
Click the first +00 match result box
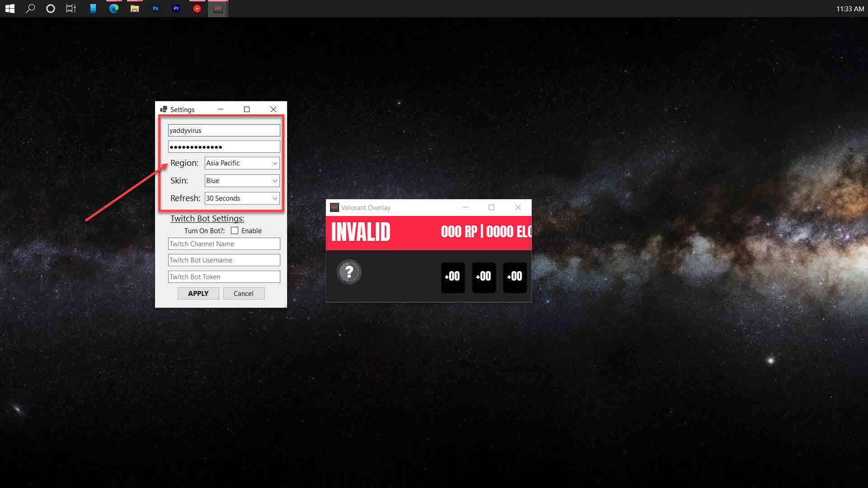click(453, 277)
